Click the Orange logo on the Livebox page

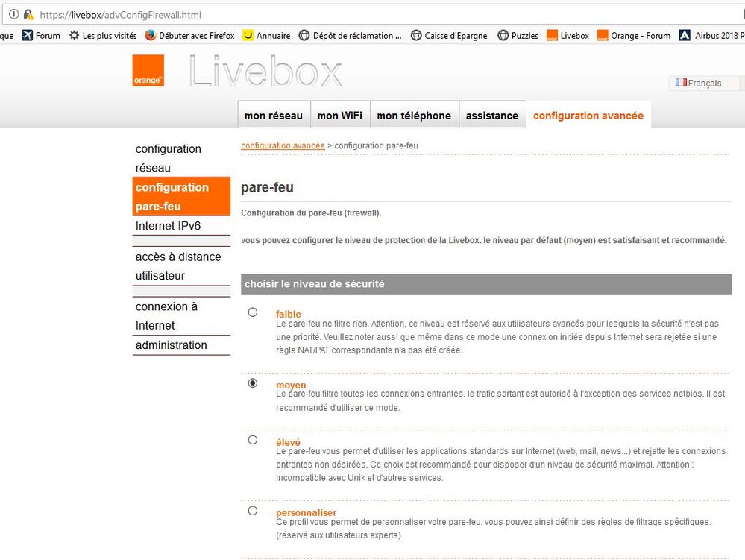point(148,71)
